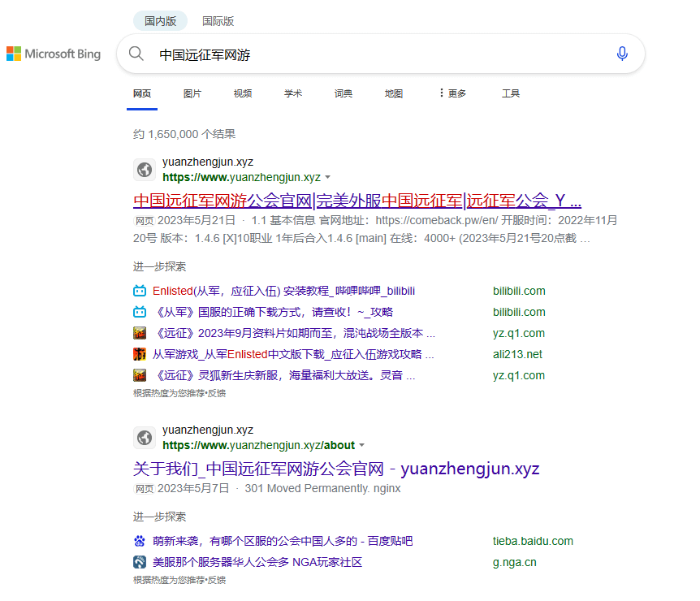This screenshot has width=700, height=601.
Task: Click the Microsoft Bing logo
Action: (x=54, y=54)
